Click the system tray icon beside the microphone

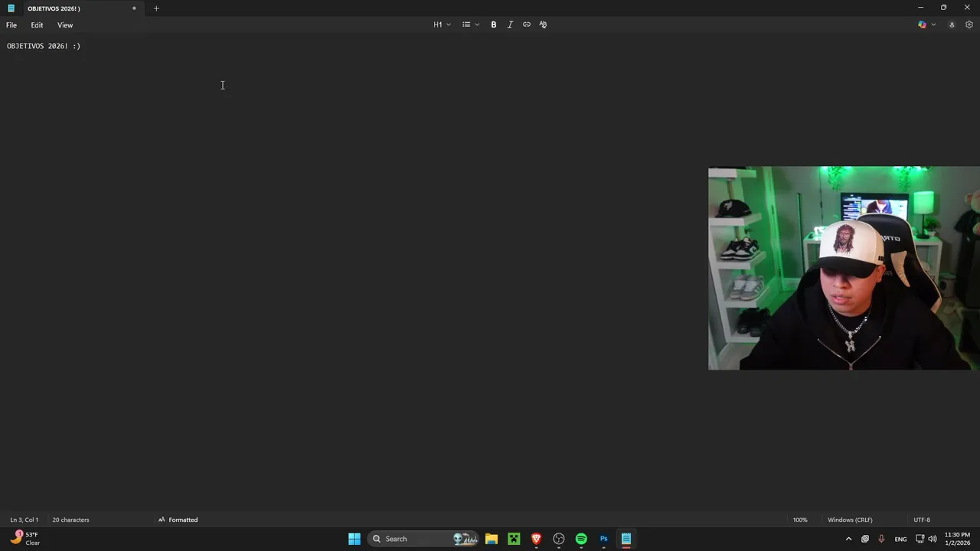pos(865,539)
